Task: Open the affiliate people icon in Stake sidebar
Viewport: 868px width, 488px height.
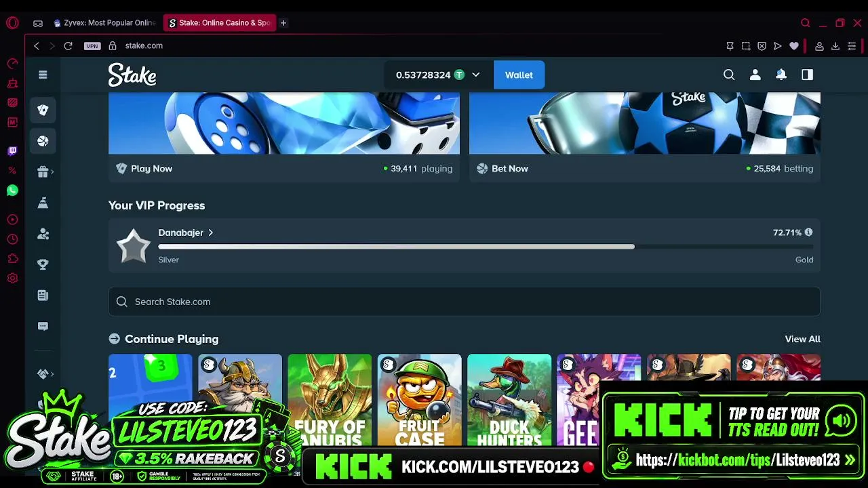Action: pyautogui.click(x=43, y=234)
